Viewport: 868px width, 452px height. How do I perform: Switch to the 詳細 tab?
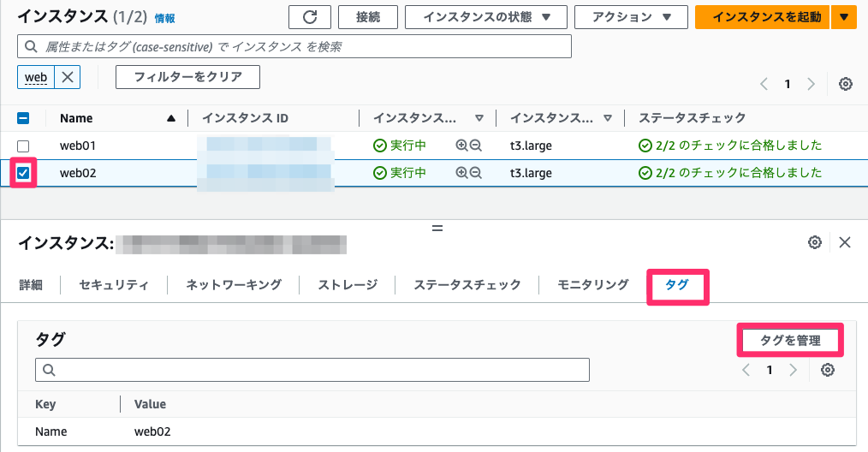point(31,285)
